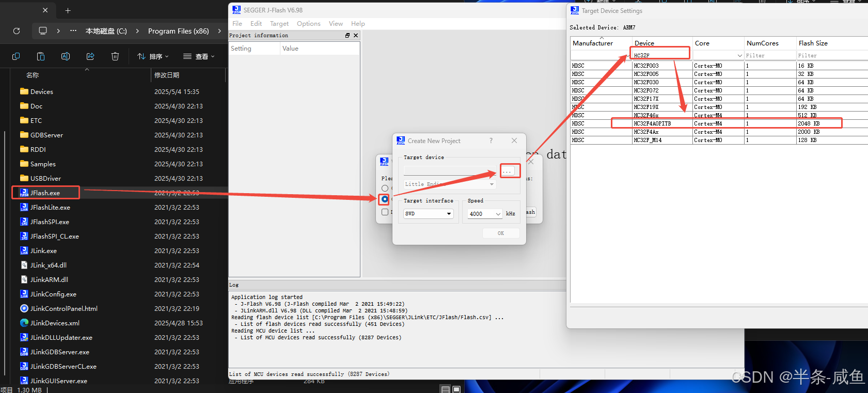Click the delete trash icon in Explorer

coord(115,56)
